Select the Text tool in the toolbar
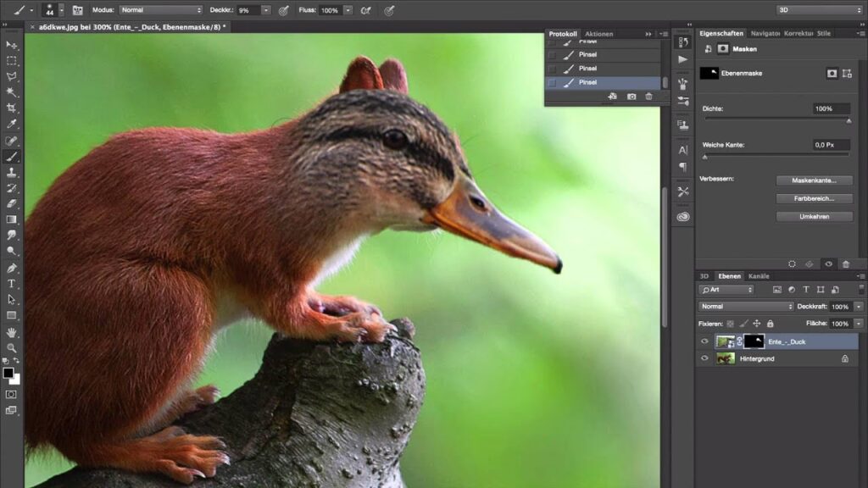The width and height of the screenshot is (868, 488). 11,283
